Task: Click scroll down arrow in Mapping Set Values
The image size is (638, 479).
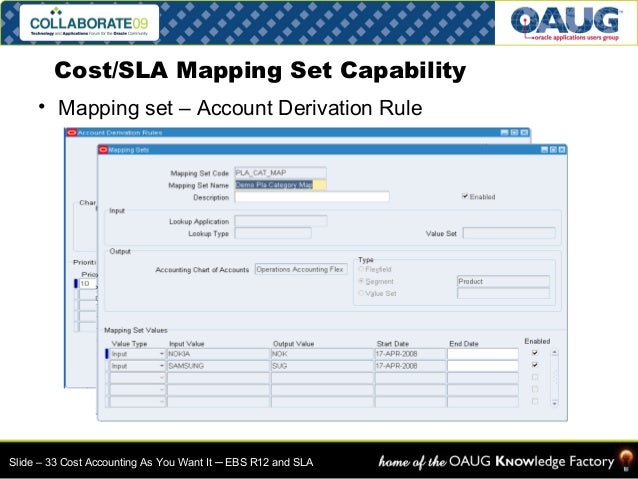Action: [x=554, y=403]
